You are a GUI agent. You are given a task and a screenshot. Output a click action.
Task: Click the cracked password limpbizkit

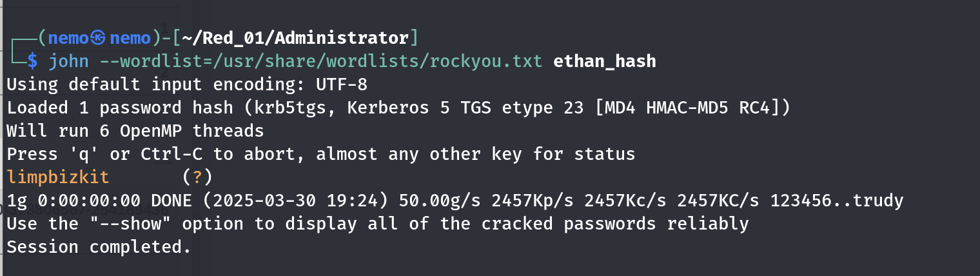pyautogui.click(x=58, y=177)
